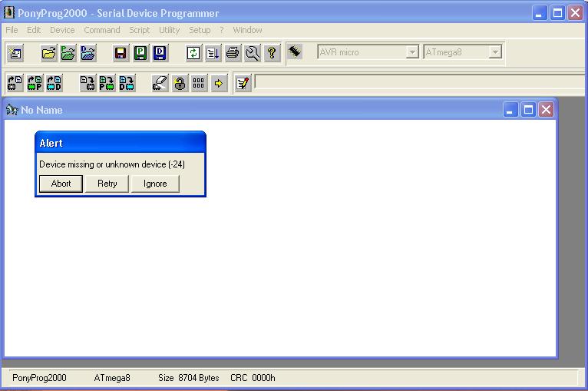
Task: Click the Serial Number config icon with digit grid
Action: pyautogui.click(x=199, y=83)
